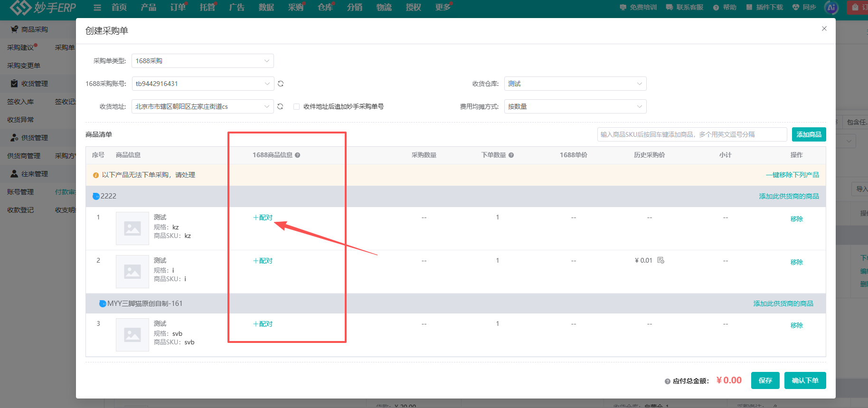Click 保存 to save the purchase order

click(x=765, y=380)
